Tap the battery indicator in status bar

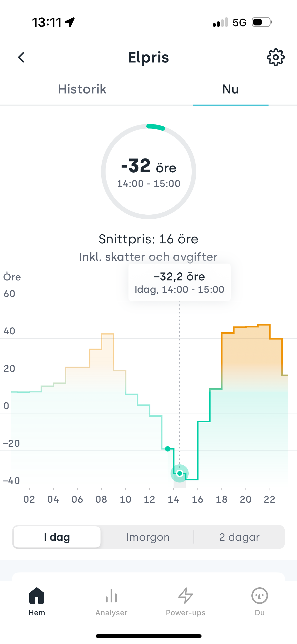[x=262, y=22]
